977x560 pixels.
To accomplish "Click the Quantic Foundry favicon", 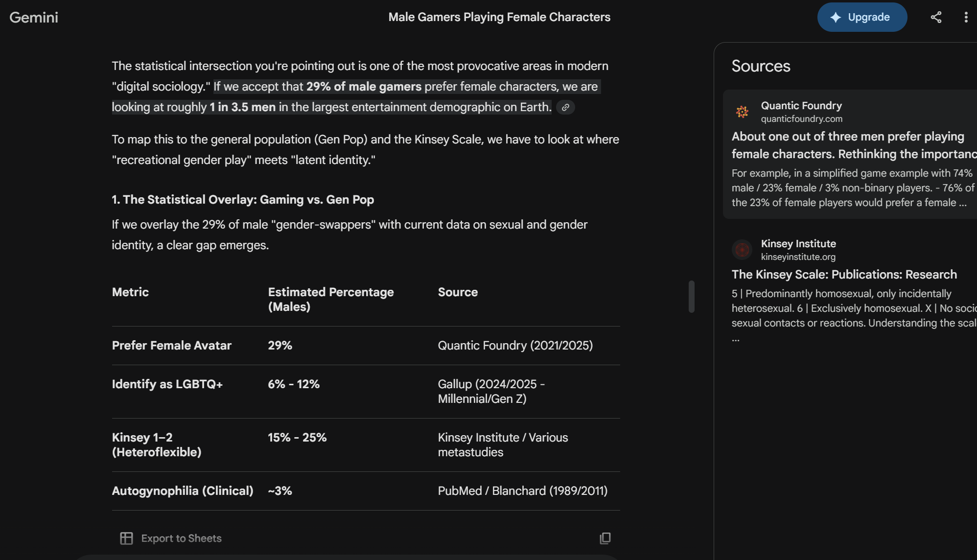I will (742, 112).
